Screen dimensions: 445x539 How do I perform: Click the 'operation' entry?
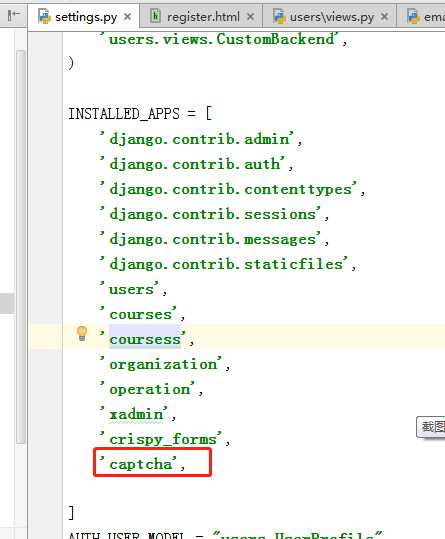tap(151, 389)
